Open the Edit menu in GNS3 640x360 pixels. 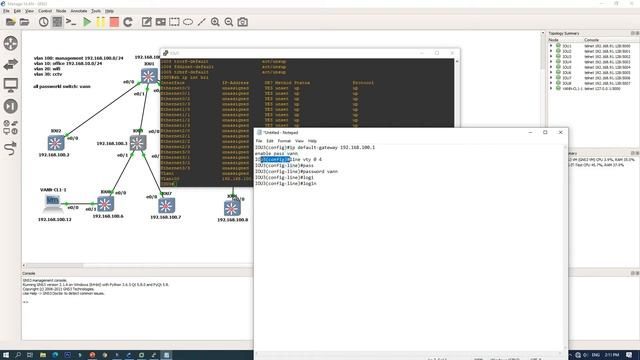click(x=17, y=11)
